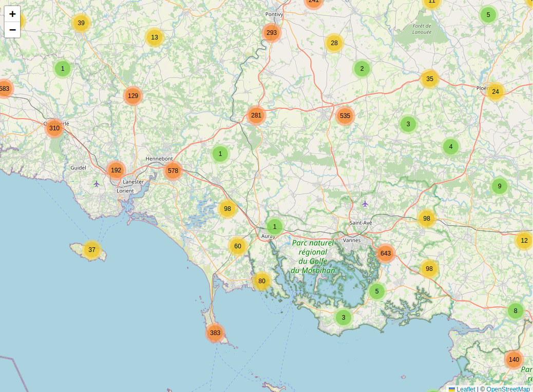This screenshot has width=533, height=392.
Task: Click the orange cluster marker 281
Action: [256, 115]
